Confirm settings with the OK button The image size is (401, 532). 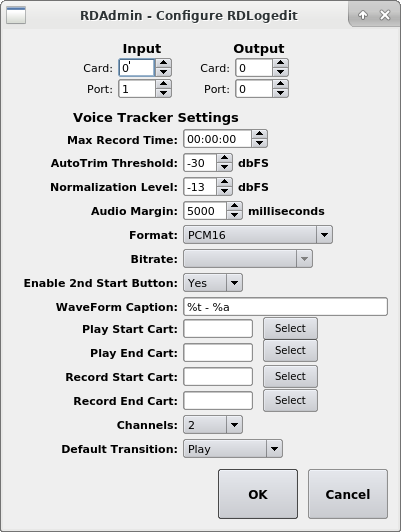point(258,494)
